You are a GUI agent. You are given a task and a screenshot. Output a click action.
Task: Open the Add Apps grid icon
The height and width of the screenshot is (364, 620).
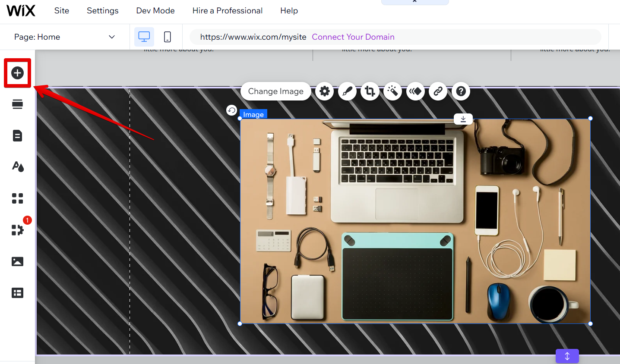click(17, 198)
